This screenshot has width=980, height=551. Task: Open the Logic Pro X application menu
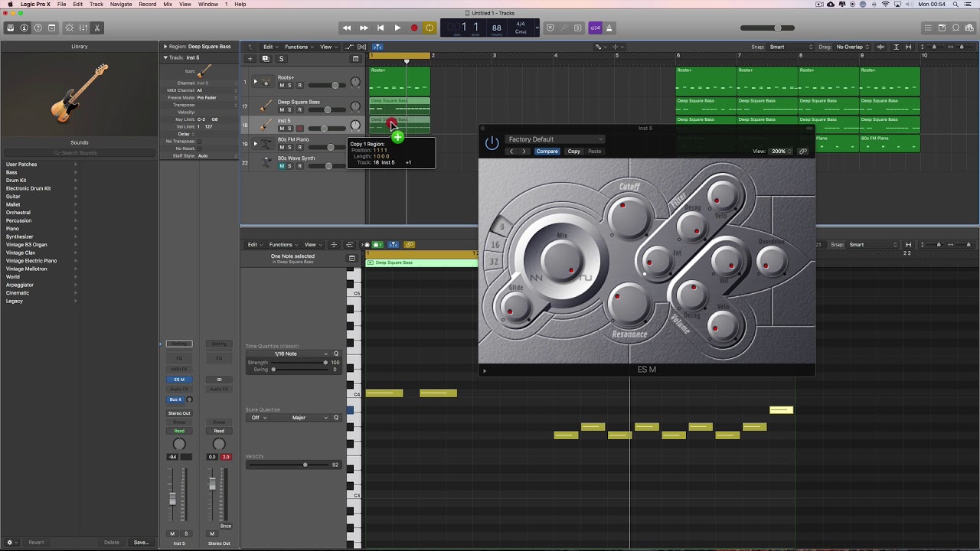click(x=35, y=5)
